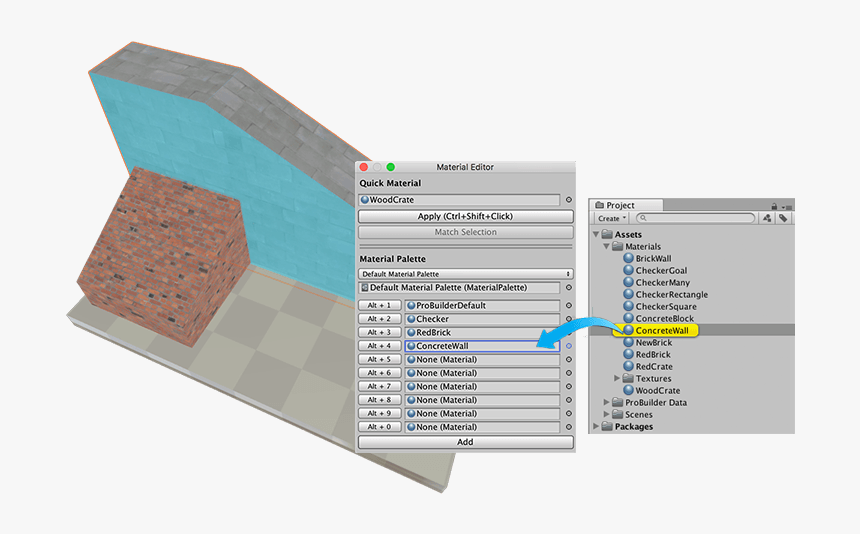Screen dimensions: 860x534
Task: Open object picker beside RedBrick palette slot
Action: click(x=569, y=333)
